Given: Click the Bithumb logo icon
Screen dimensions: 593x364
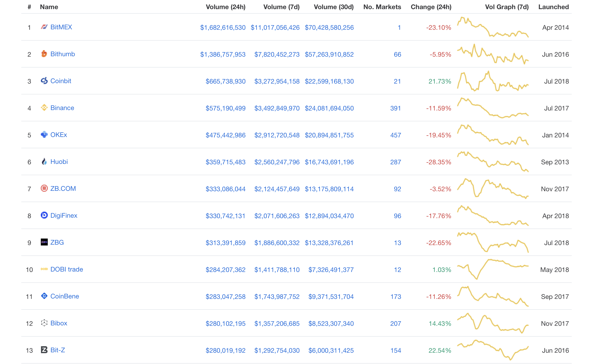Looking at the screenshot, I should coord(44,54).
